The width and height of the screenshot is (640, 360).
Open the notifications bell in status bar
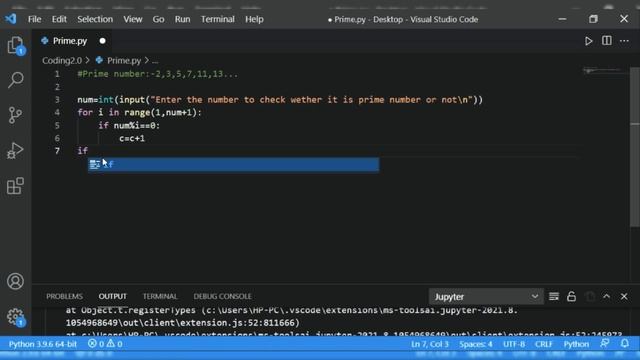[624, 344]
